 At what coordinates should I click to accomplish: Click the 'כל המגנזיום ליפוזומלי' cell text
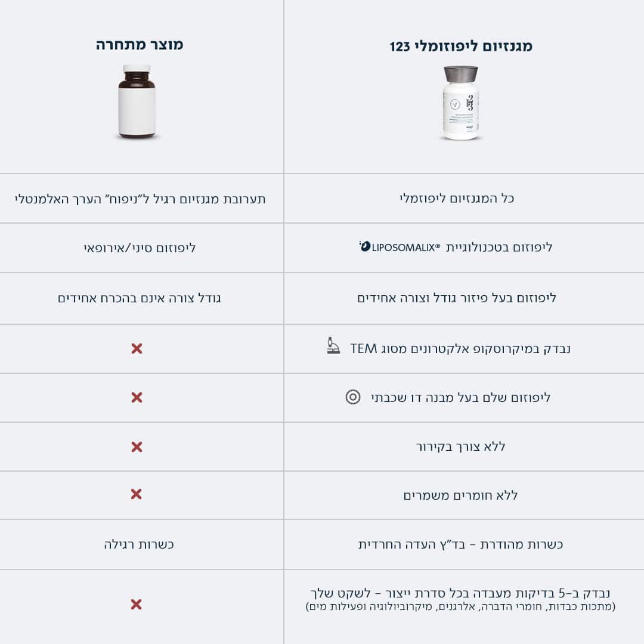pos(457,198)
